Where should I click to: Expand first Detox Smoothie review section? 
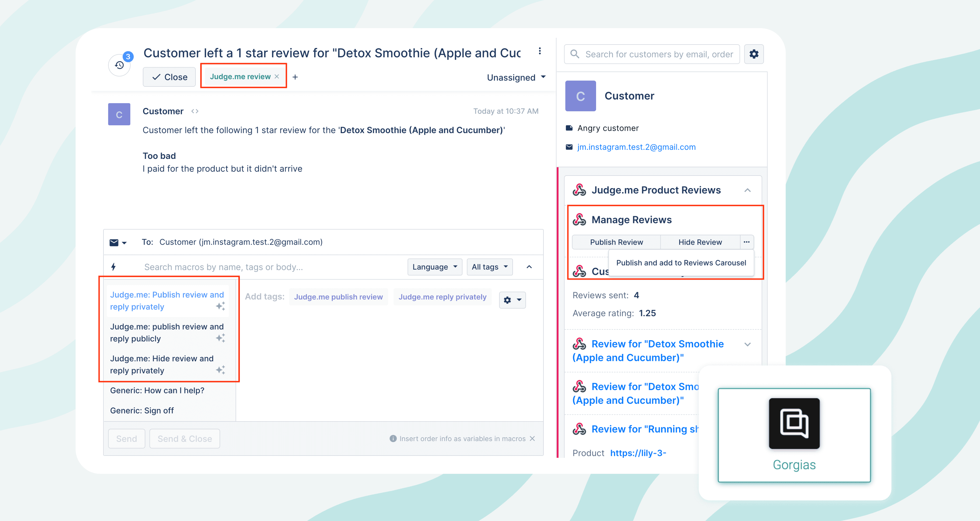(x=747, y=345)
